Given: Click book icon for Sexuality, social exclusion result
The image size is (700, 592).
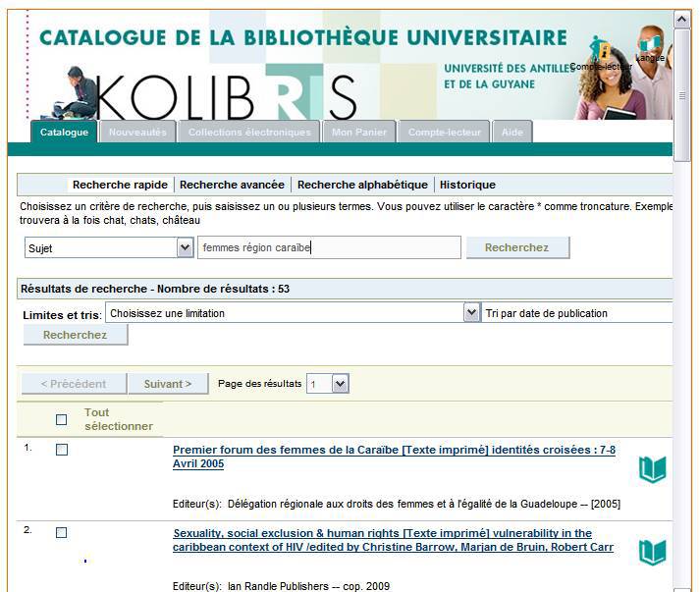Looking at the screenshot, I should [x=652, y=553].
